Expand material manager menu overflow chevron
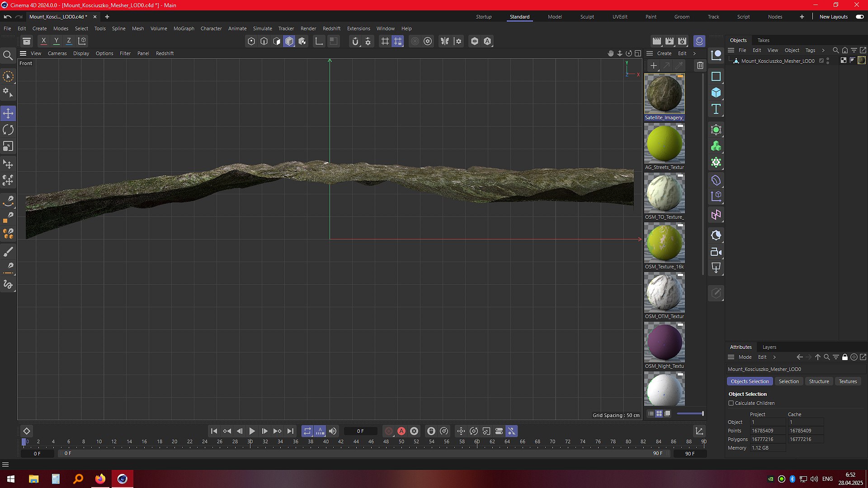868x488 pixels. [694, 53]
